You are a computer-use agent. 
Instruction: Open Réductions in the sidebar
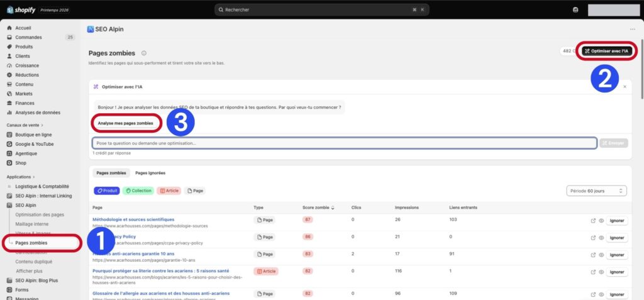[27, 75]
